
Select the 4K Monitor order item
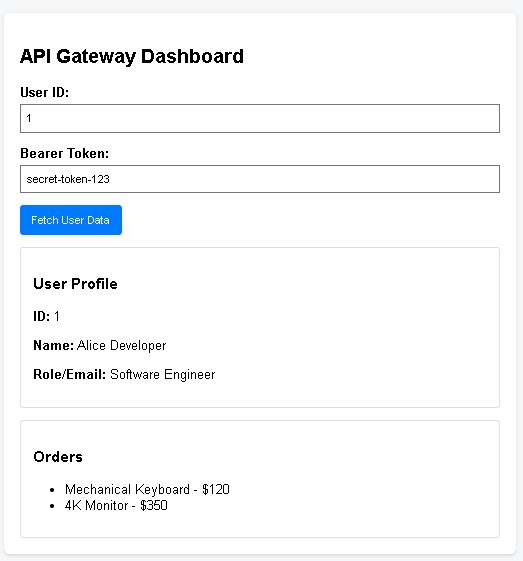[x=116, y=505]
